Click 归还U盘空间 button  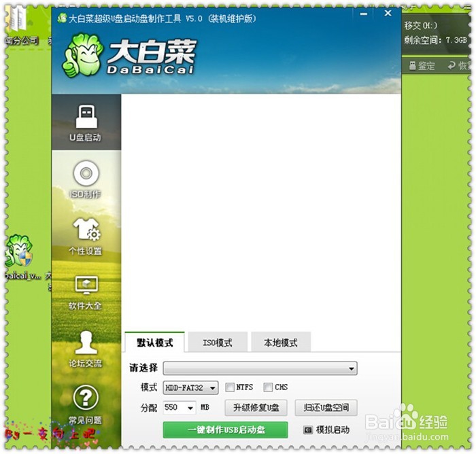tap(326, 408)
